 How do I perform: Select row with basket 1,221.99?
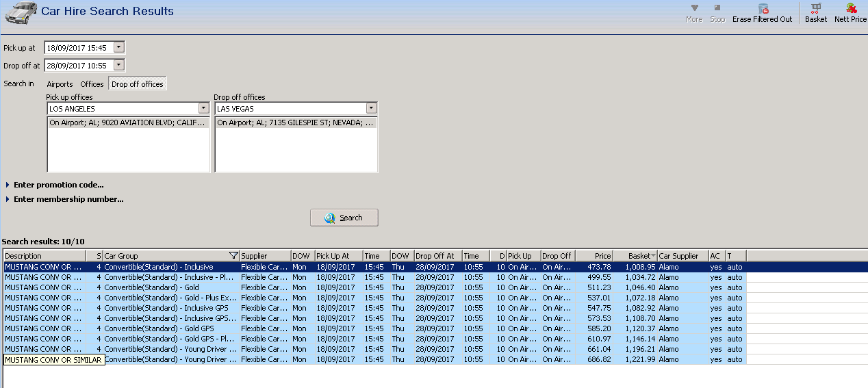[374, 359]
